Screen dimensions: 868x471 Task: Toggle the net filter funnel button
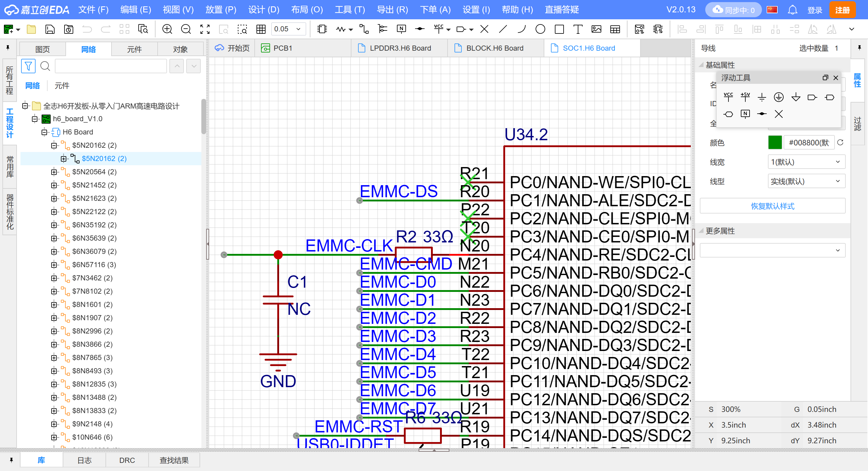[x=28, y=66]
